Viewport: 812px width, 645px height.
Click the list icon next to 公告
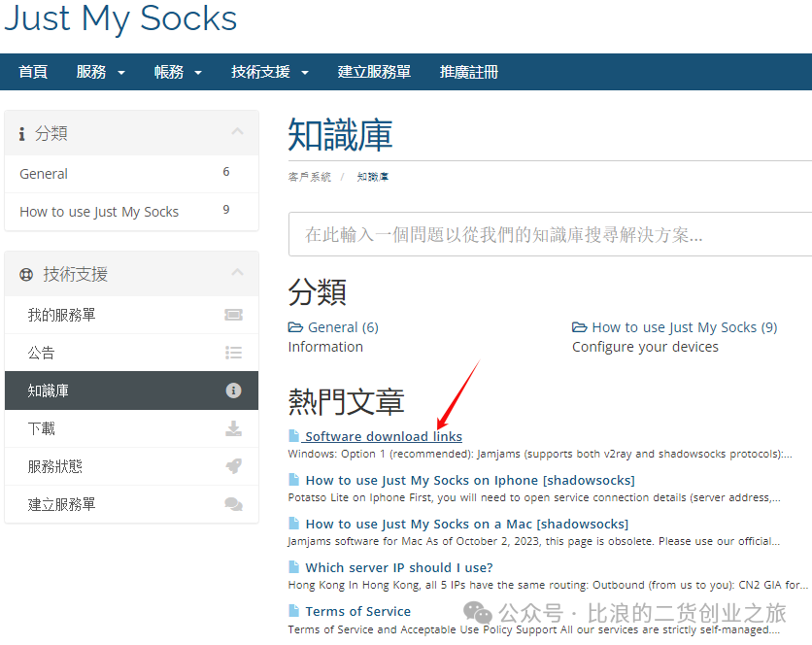pyautogui.click(x=233, y=353)
